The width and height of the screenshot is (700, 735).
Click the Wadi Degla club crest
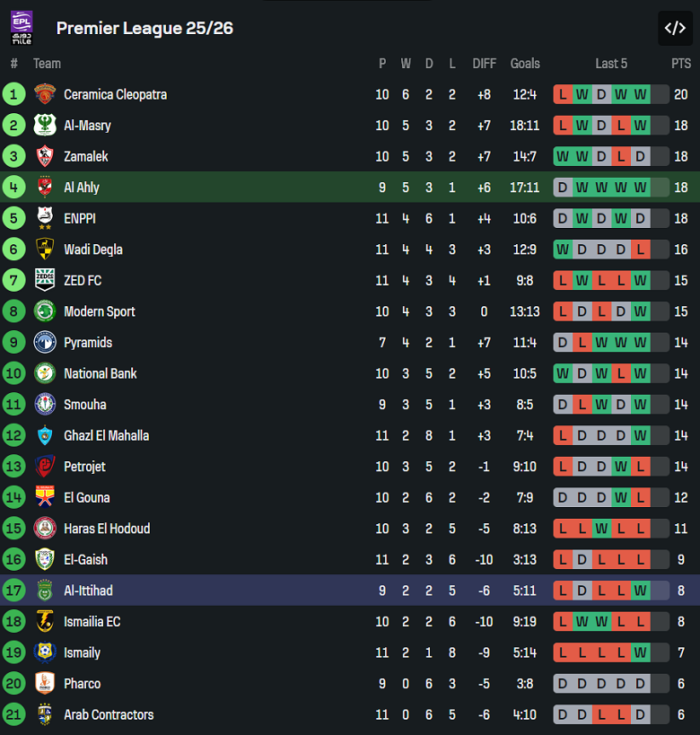click(45, 249)
